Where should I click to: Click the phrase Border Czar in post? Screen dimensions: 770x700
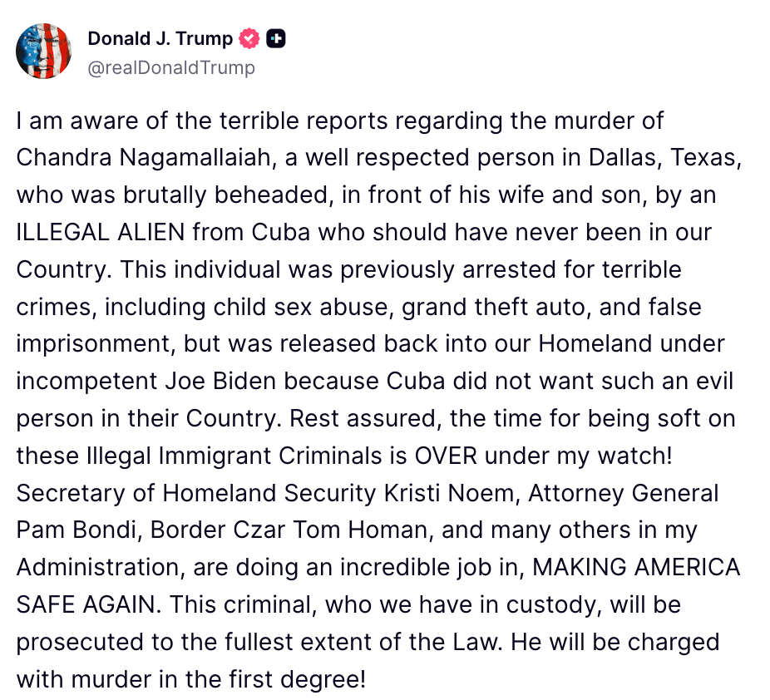click(x=218, y=530)
